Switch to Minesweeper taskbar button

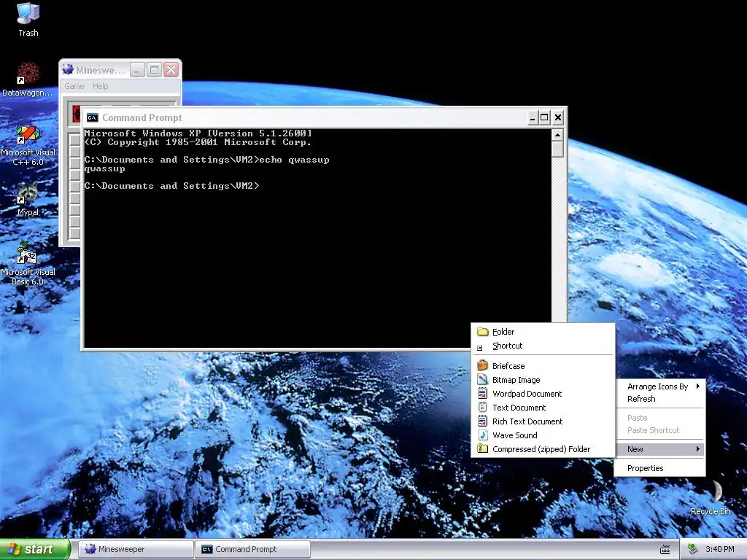pos(136,549)
